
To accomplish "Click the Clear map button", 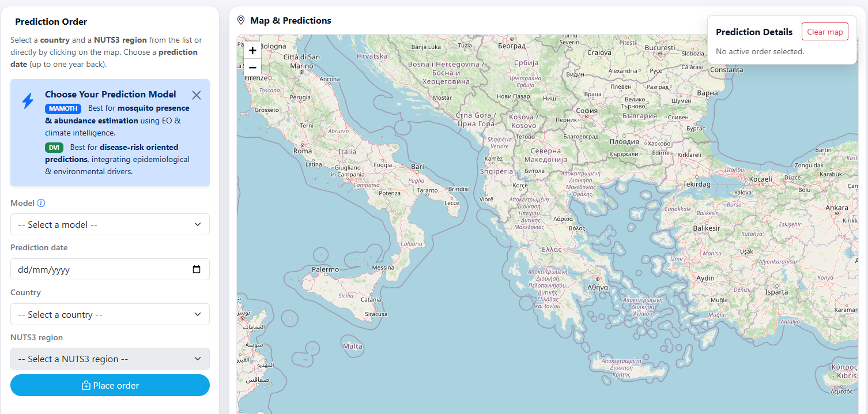I will pyautogui.click(x=824, y=32).
